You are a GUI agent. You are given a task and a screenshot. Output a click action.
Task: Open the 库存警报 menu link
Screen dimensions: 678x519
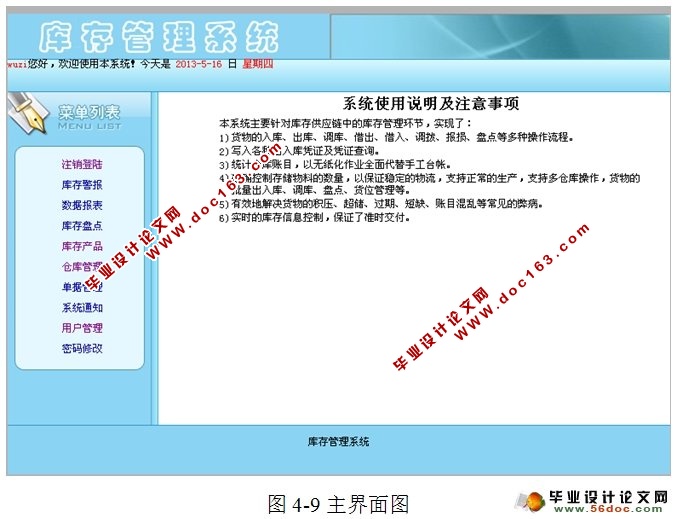[82, 185]
